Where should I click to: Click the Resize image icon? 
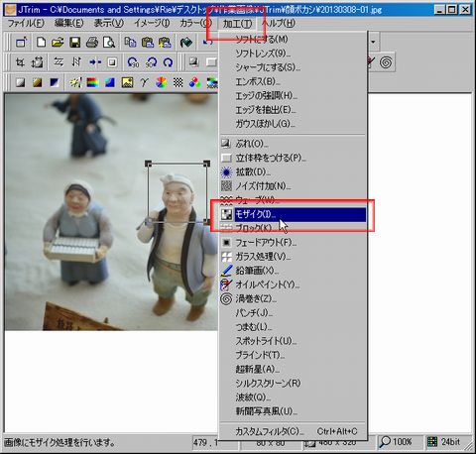37,62
